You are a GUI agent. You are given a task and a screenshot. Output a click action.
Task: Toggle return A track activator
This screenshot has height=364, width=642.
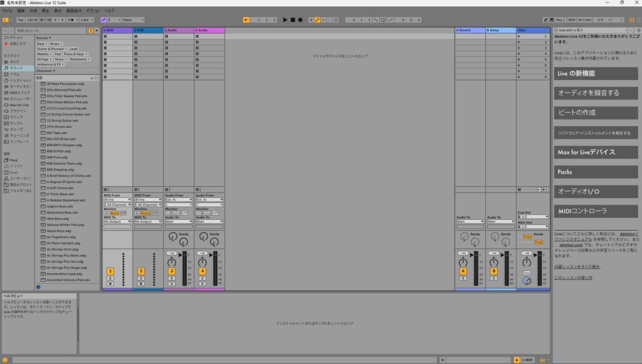click(463, 271)
